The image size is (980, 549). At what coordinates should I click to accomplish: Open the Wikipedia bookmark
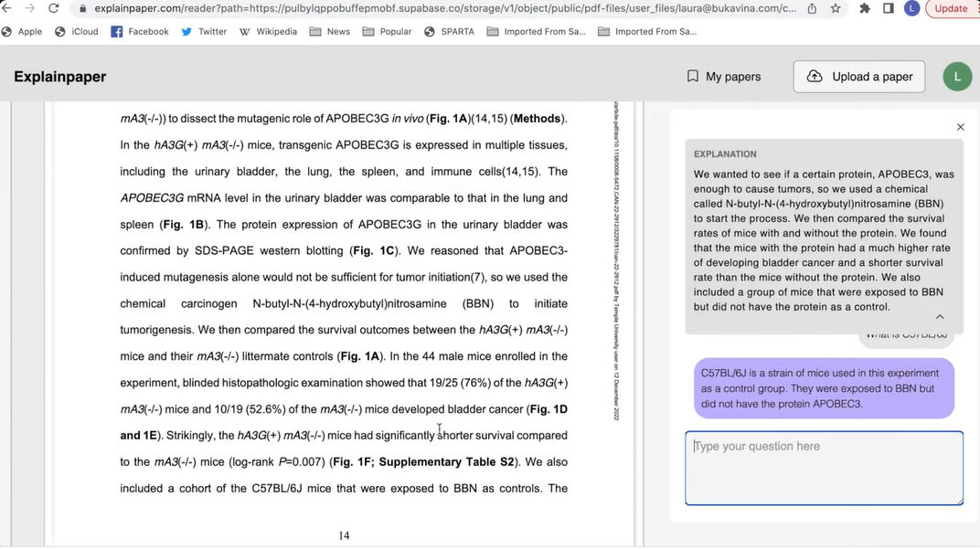(268, 31)
